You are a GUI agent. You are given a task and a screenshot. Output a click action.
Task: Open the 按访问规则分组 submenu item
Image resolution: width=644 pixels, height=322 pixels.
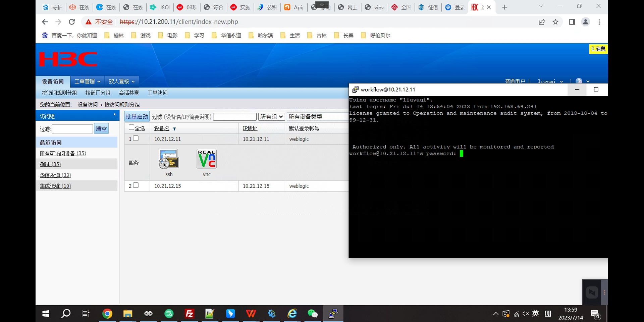59,93
